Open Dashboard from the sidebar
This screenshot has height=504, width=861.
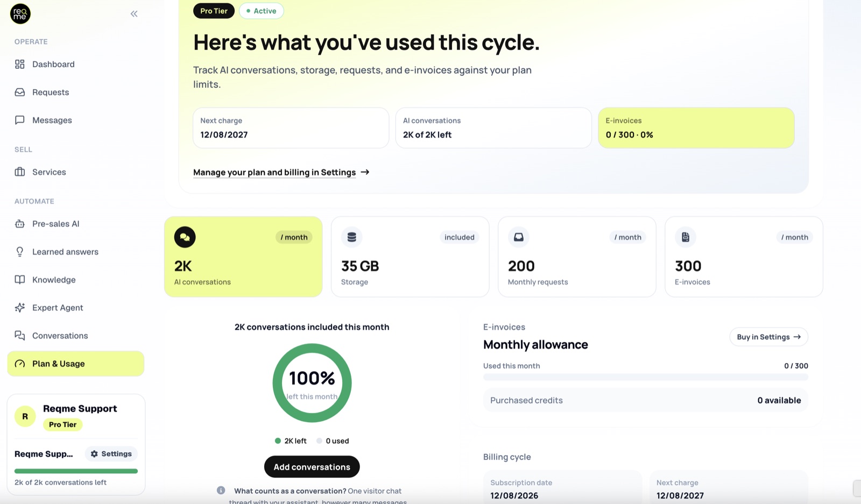coord(75,64)
